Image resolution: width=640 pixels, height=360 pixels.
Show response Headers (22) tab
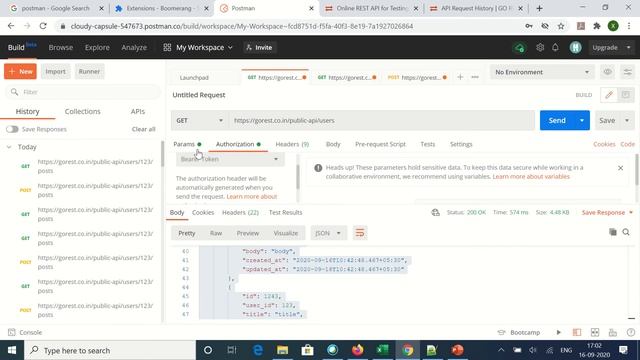(x=240, y=212)
